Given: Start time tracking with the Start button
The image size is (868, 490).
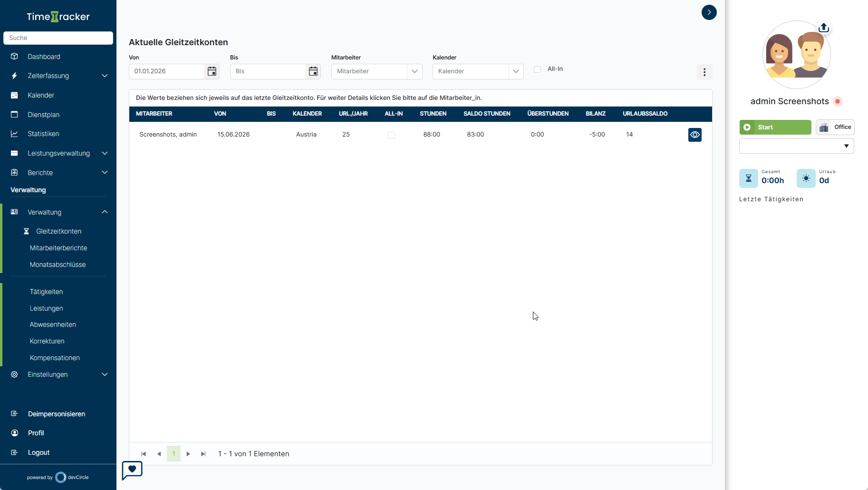Looking at the screenshot, I should tap(775, 127).
